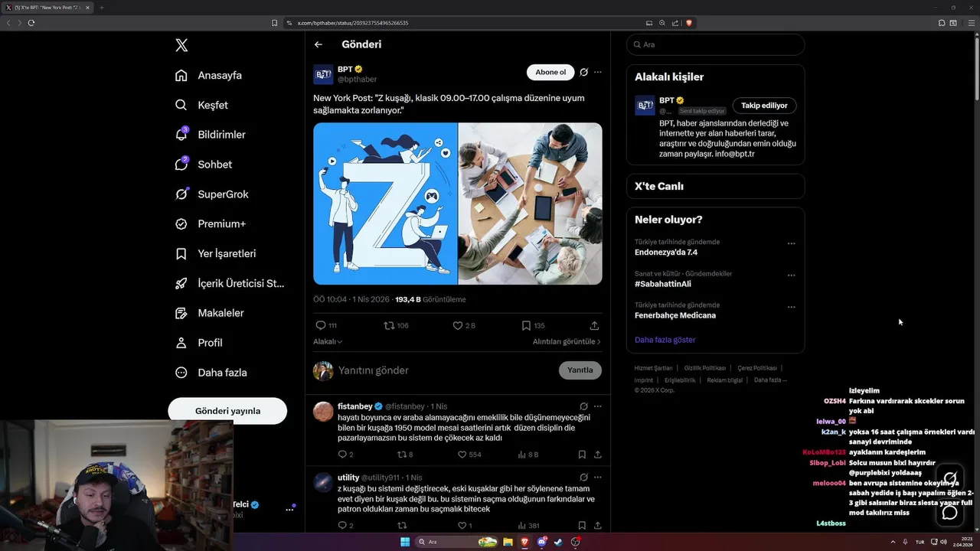Open utility's profile name

[348, 478]
